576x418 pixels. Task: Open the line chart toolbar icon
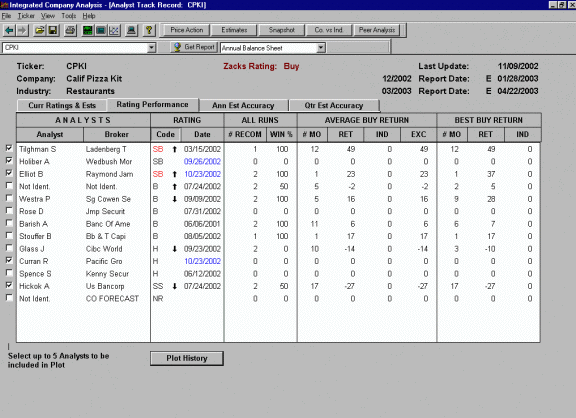pos(114,30)
